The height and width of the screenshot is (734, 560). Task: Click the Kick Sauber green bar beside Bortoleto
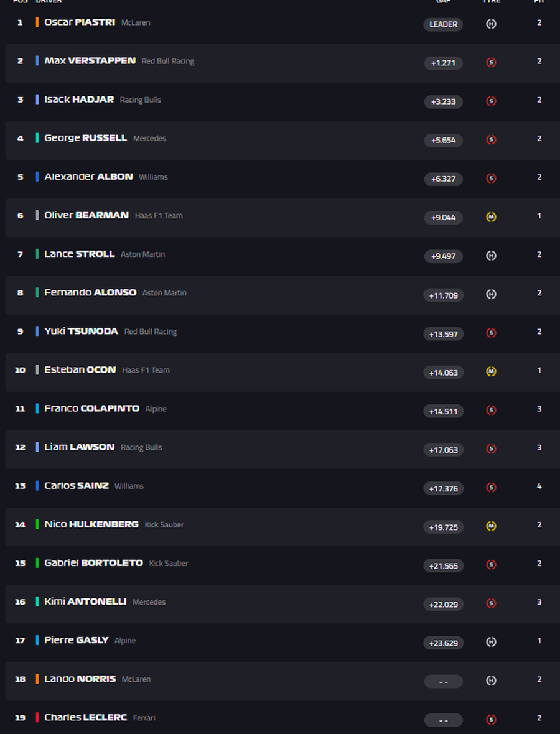point(37,563)
